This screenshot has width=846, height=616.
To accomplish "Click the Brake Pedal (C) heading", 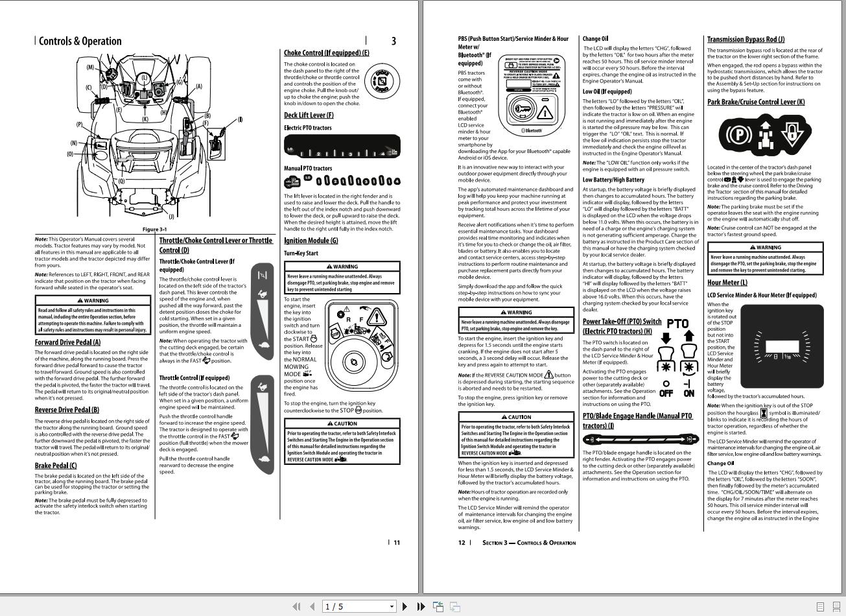I will coord(56,465).
